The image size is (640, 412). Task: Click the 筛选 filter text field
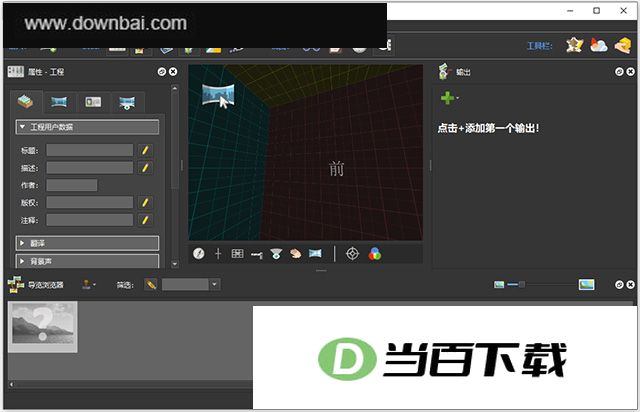[x=186, y=284]
